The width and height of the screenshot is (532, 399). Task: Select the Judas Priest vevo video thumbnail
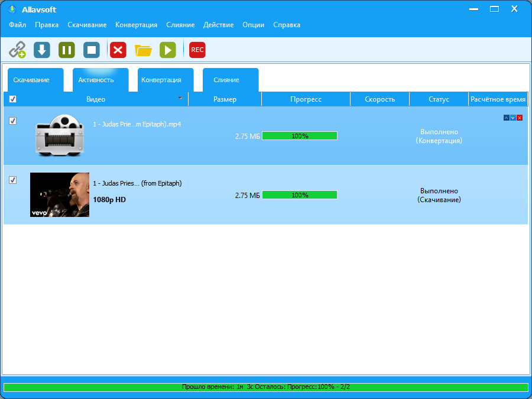pyautogui.click(x=60, y=194)
